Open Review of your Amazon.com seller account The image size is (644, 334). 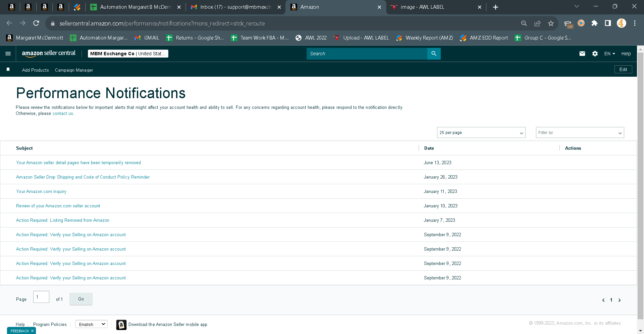click(x=58, y=206)
